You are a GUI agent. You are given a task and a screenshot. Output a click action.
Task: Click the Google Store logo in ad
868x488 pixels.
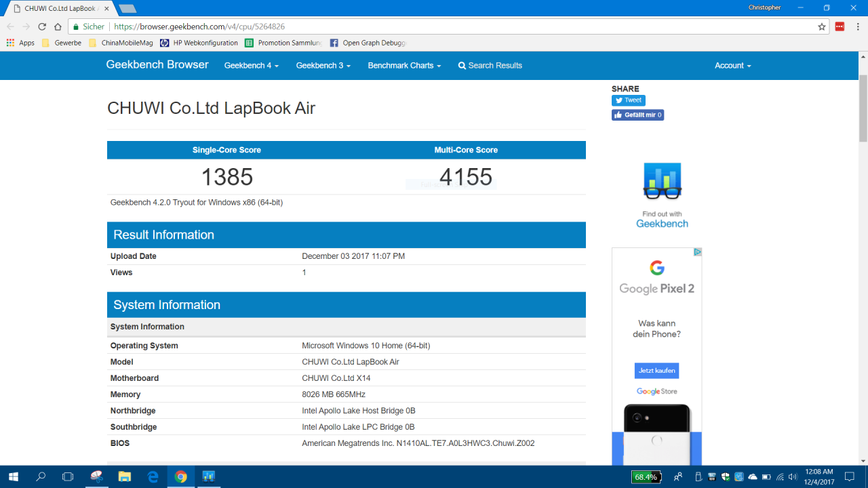pyautogui.click(x=656, y=392)
